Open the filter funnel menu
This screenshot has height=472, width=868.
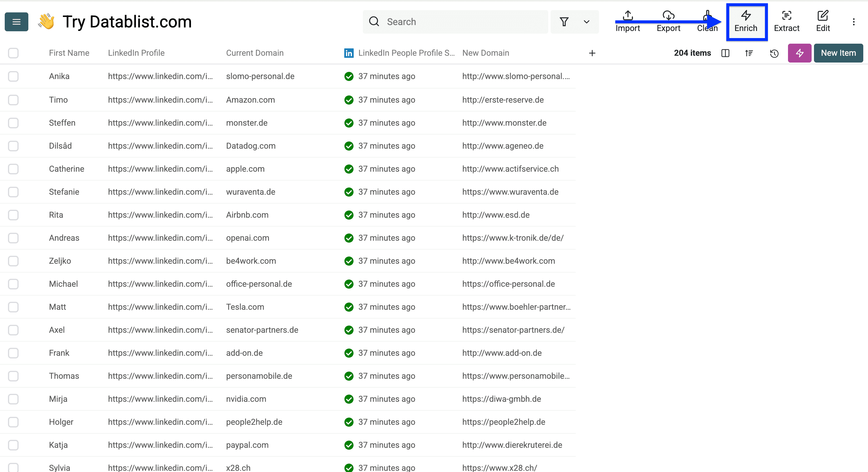pos(564,22)
